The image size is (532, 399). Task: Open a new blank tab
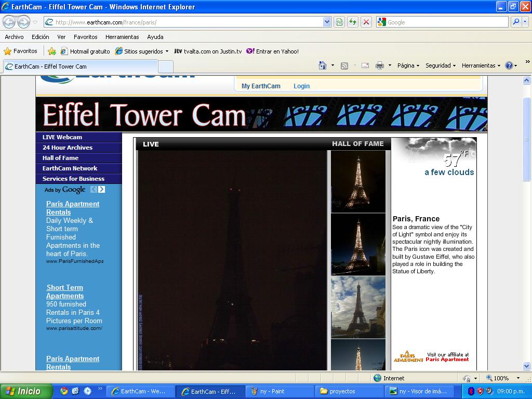point(166,67)
